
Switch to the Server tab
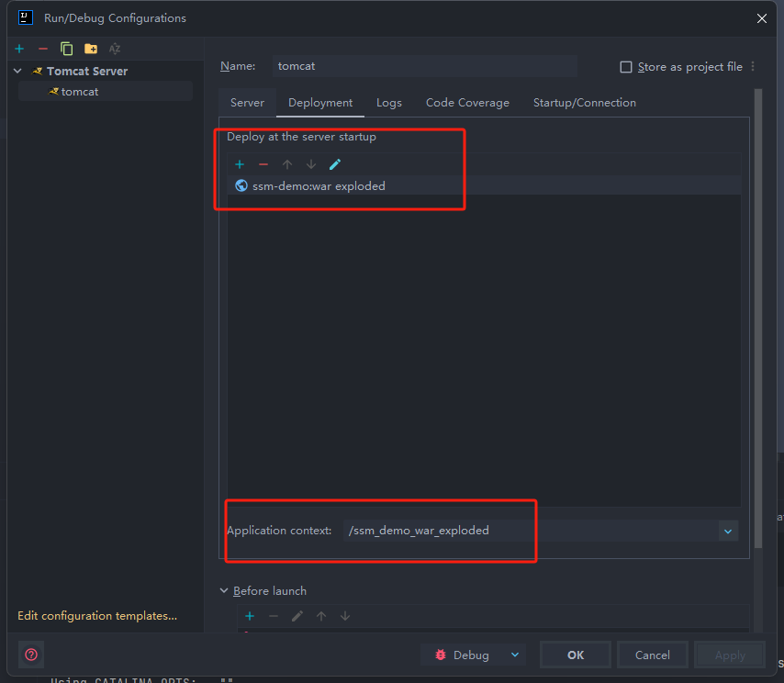click(x=247, y=103)
